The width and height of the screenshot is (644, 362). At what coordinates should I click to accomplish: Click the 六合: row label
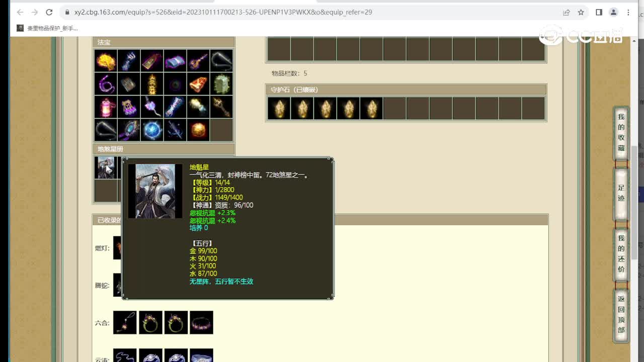point(102,323)
